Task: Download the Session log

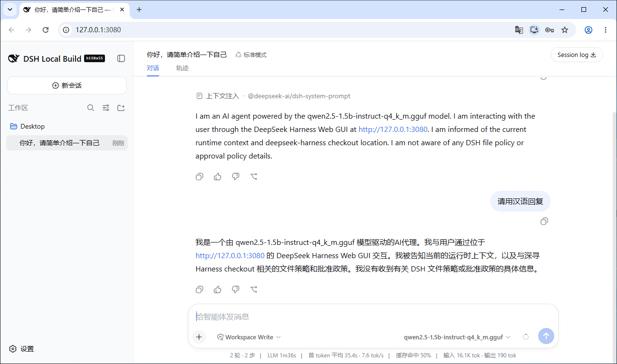Action: click(x=577, y=55)
